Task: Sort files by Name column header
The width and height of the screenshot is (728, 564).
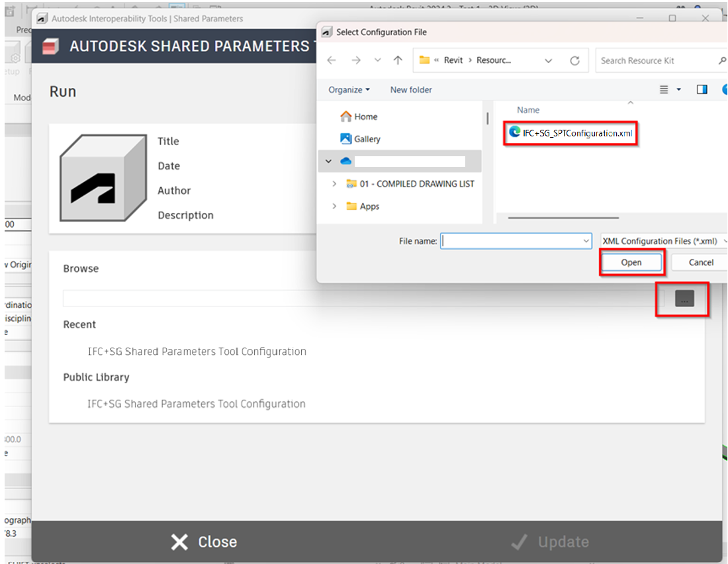Action: point(528,110)
